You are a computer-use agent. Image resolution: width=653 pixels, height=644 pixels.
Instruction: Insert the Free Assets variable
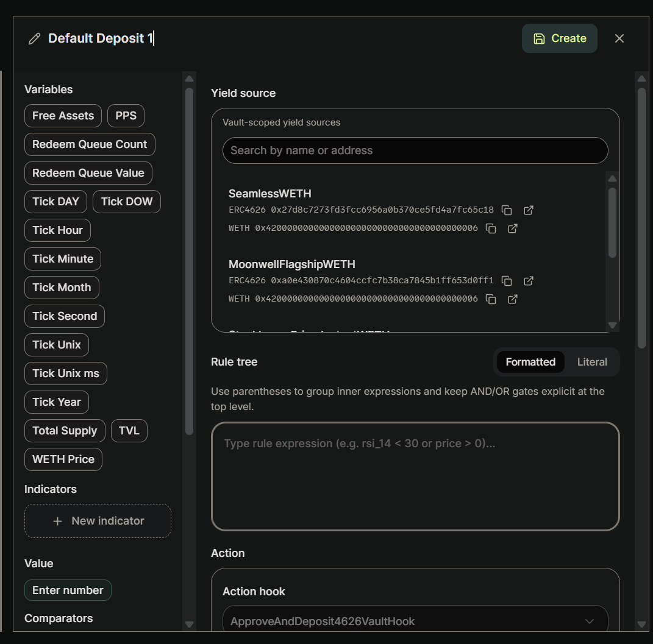tap(63, 116)
